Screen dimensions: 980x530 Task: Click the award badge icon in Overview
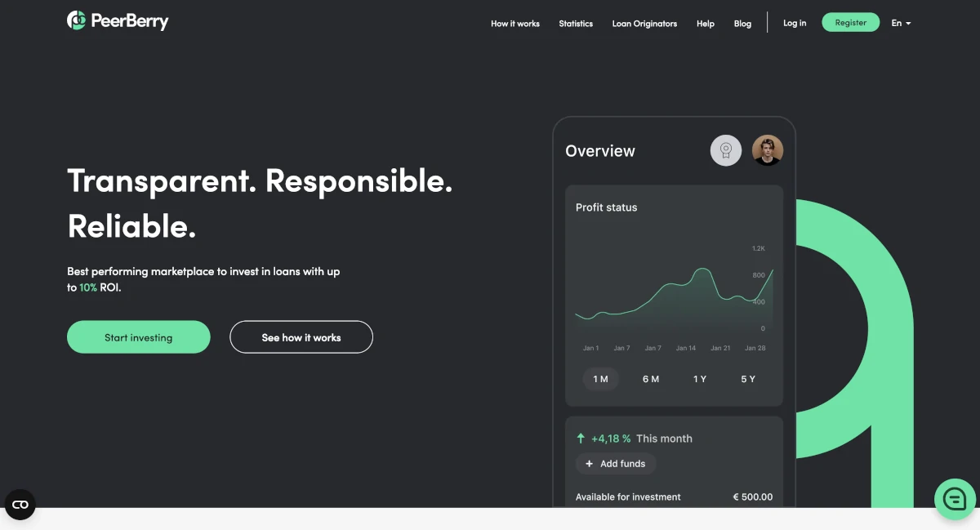point(726,150)
